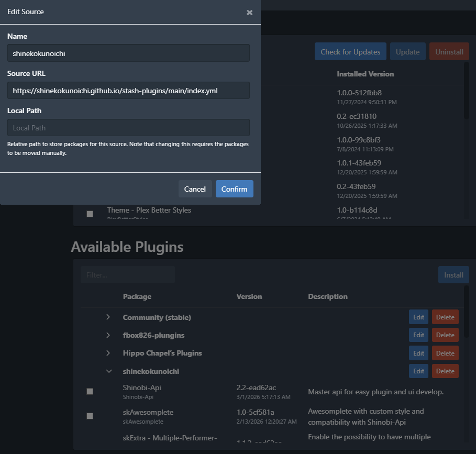Collapse the shinekokunoichi source
Image resolution: width=476 pixels, height=454 pixels.
click(108, 371)
